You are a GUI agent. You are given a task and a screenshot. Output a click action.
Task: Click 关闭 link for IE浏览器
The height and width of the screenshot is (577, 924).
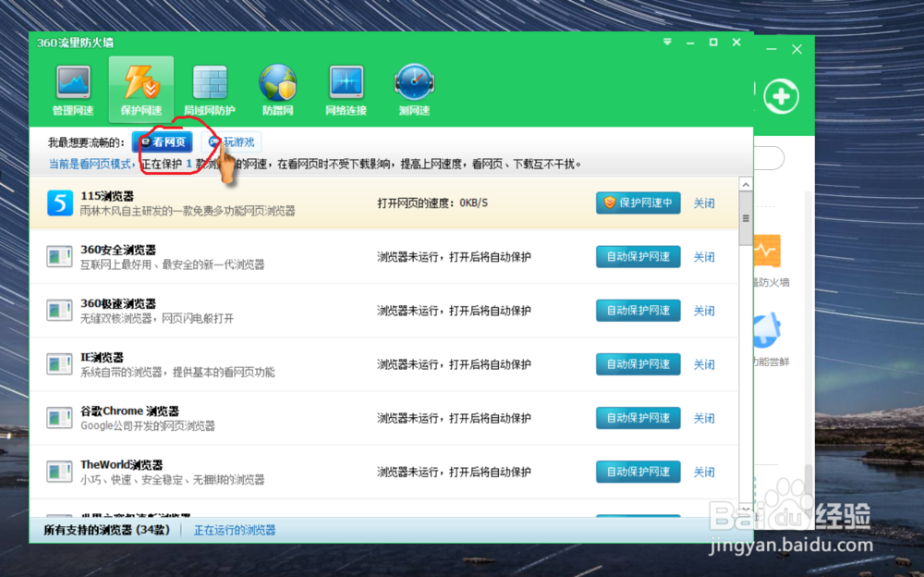pos(704,364)
